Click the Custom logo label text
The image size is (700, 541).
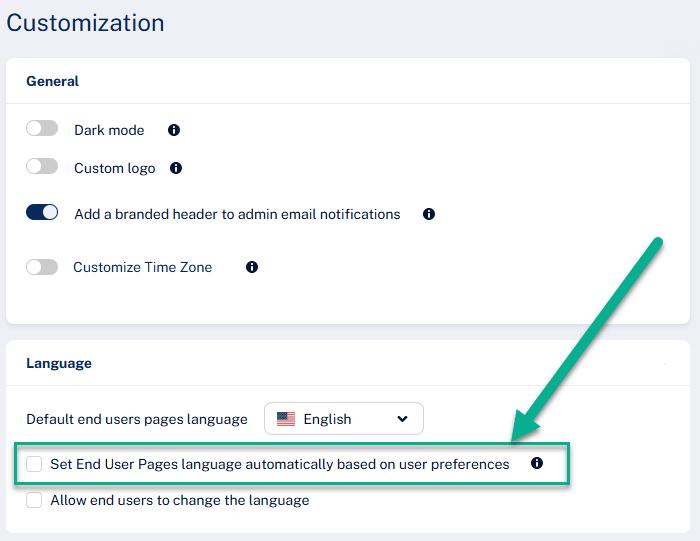[x=114, y=168]
